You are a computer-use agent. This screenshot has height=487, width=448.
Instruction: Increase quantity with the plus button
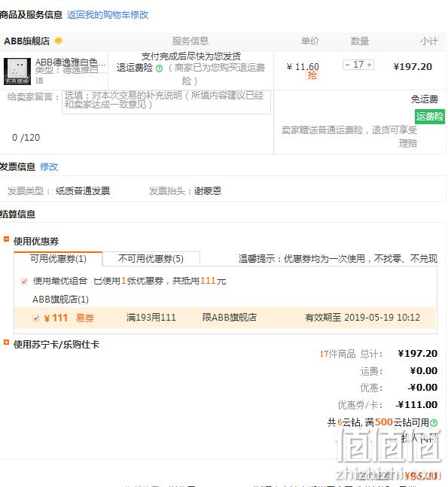(370, 65)
